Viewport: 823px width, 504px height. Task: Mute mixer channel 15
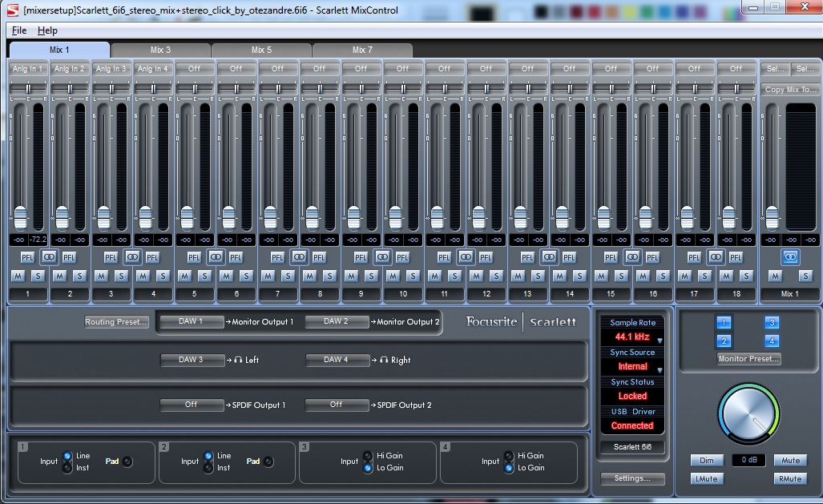coord(602,276)
